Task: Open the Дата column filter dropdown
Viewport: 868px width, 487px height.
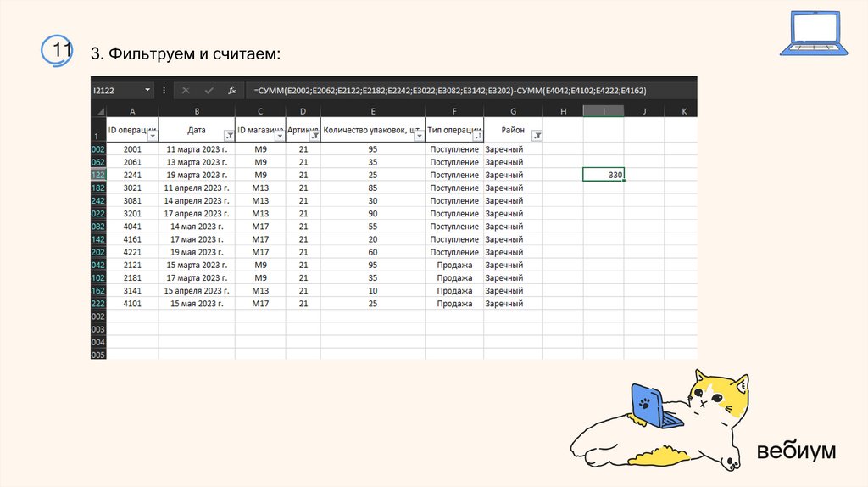Action: [229, 136]
